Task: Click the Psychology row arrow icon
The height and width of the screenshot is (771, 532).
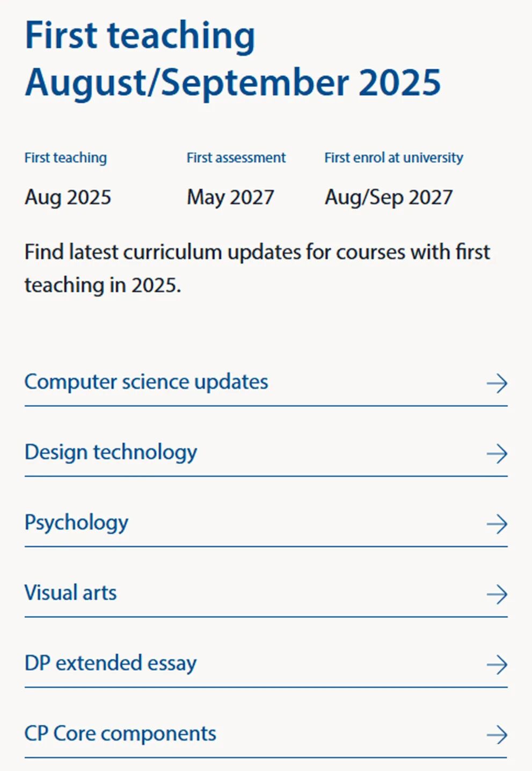Action: tap(497, 524)
